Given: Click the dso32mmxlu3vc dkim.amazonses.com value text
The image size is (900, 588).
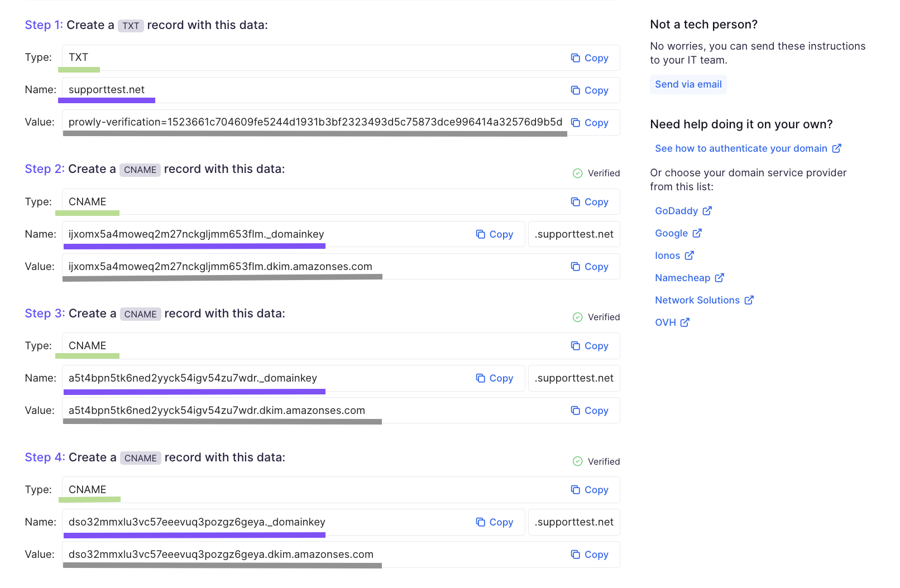Looking at the screenshot, I should pos(221,555).
